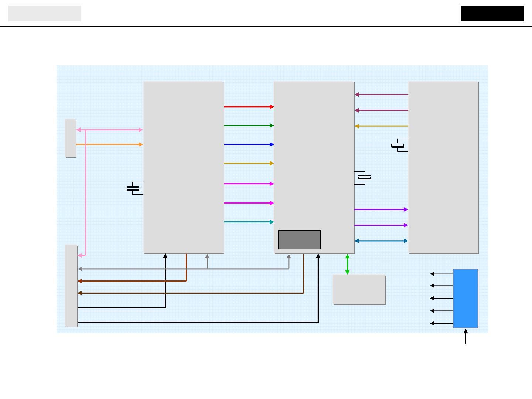This screenshot has height=399, width=532.
Task: Select the crystal symbol attached to the center block
Action: pyautogui.click(x=363, y=178)
